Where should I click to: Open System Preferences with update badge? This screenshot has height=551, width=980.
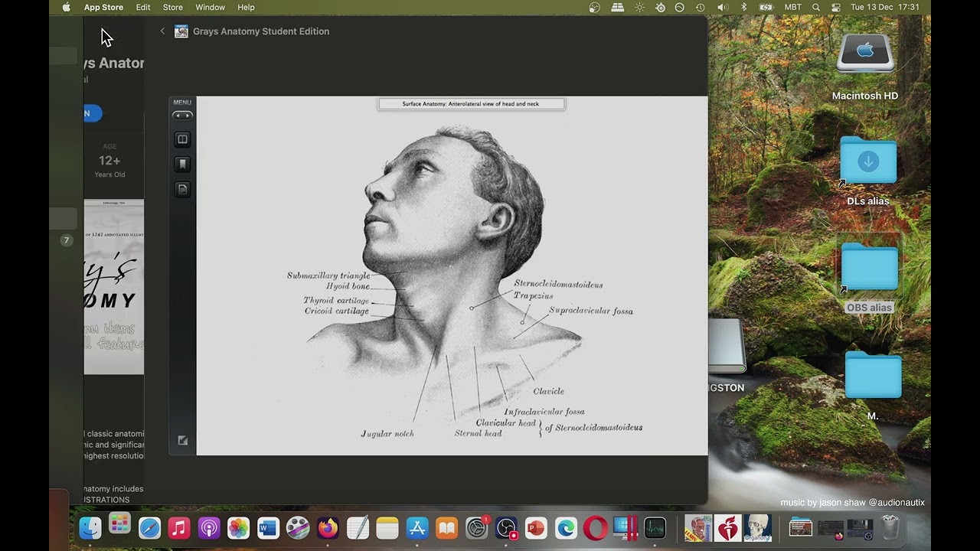click(477, 528)
